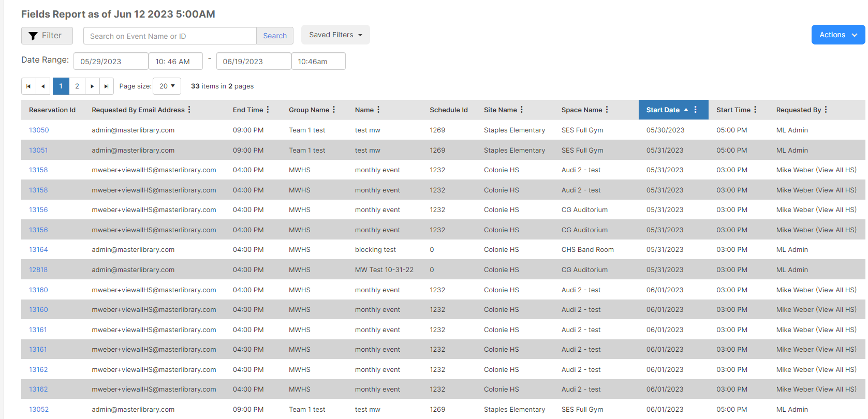Open reservation 13164 link
Screen dimensions: 868x419
tap(38, 250)
